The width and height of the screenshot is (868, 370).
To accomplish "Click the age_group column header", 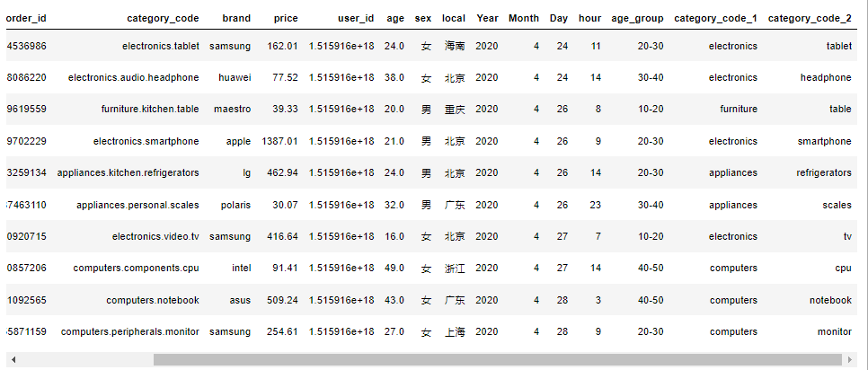I will pos(637,18).
